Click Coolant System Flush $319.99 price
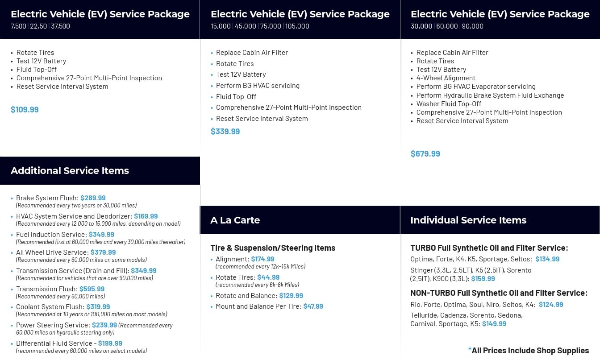Viewport: 600px width, 364px height. [97, 307]
